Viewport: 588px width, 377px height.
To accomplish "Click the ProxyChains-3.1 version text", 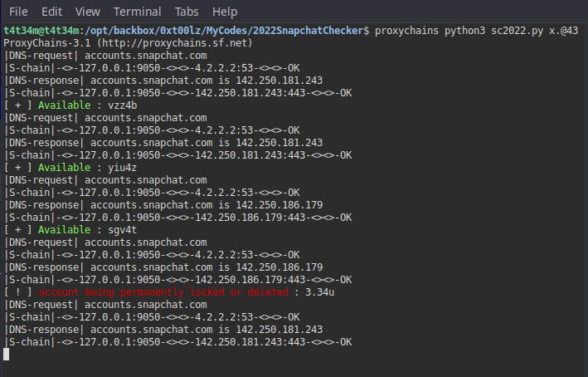I will point(48,42).
